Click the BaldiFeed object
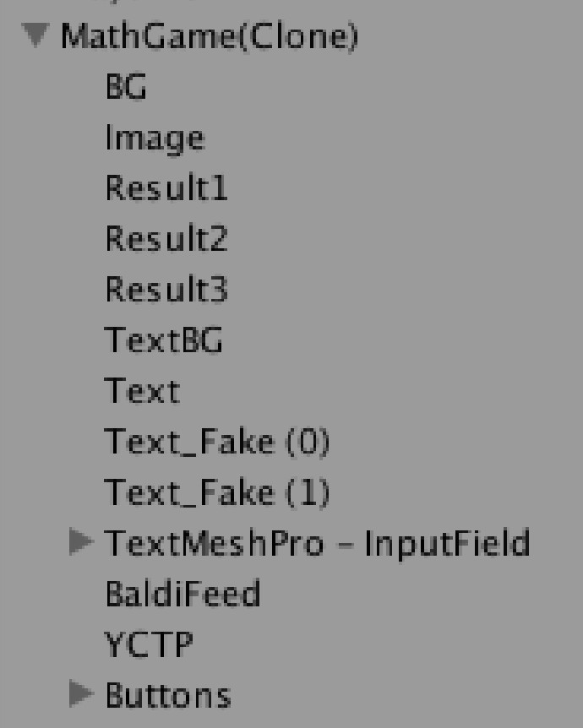Screen dimensions: 583x728 tap(183, 595)
